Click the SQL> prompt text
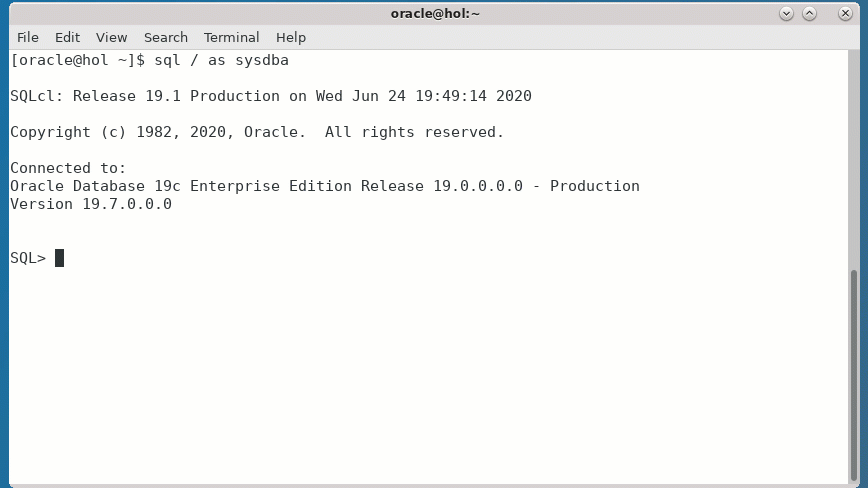 [x=28, y=258]
